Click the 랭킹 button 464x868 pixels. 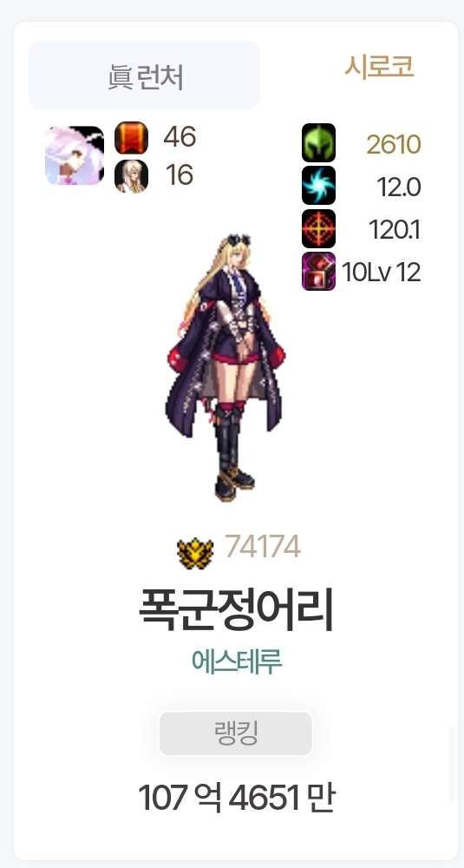click(236, 733)
